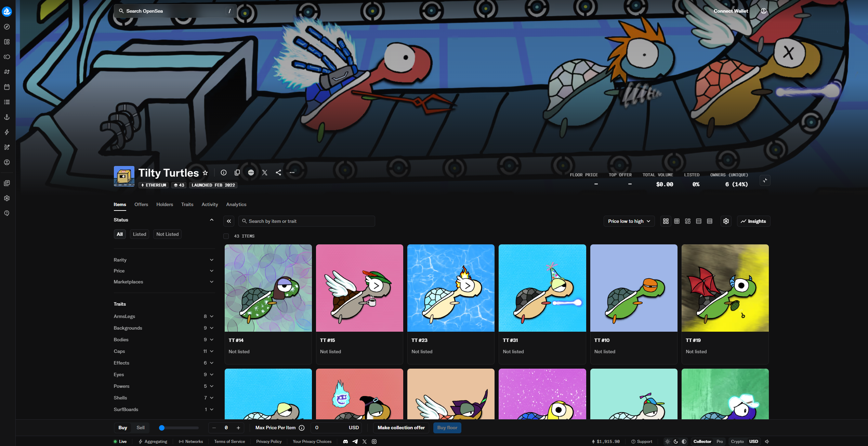Screen dimensions: 868x446
Task: Open the account avatar icon top right
Action: click(764, 11)
